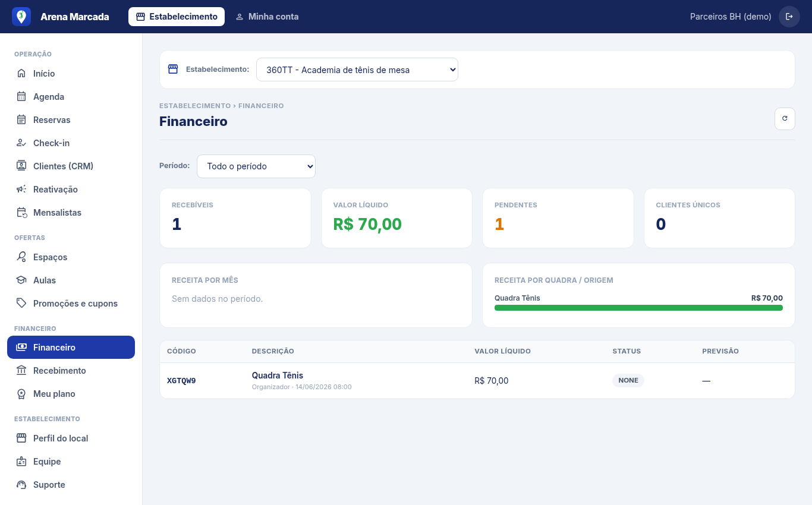This screenshot has width=812, height=505.
Task: Open the Mensalistas page
Action: pos(71,213)
